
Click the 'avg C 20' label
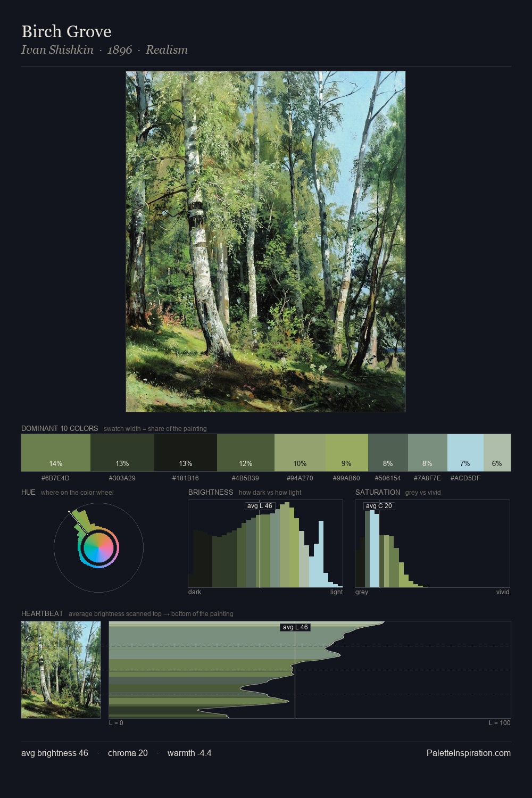coord(379,506)
